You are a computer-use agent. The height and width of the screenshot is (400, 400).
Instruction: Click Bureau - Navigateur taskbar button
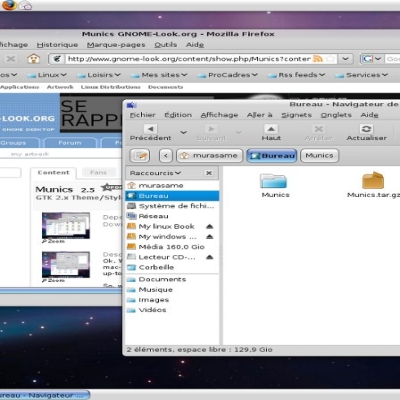[45, 395]
